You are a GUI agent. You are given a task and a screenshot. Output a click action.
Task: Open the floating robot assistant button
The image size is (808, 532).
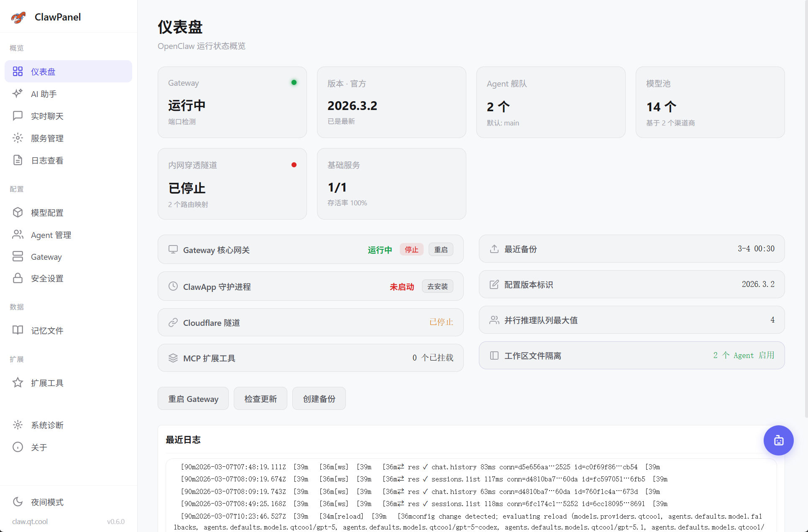pyautogui.click(x=778, y=440)
